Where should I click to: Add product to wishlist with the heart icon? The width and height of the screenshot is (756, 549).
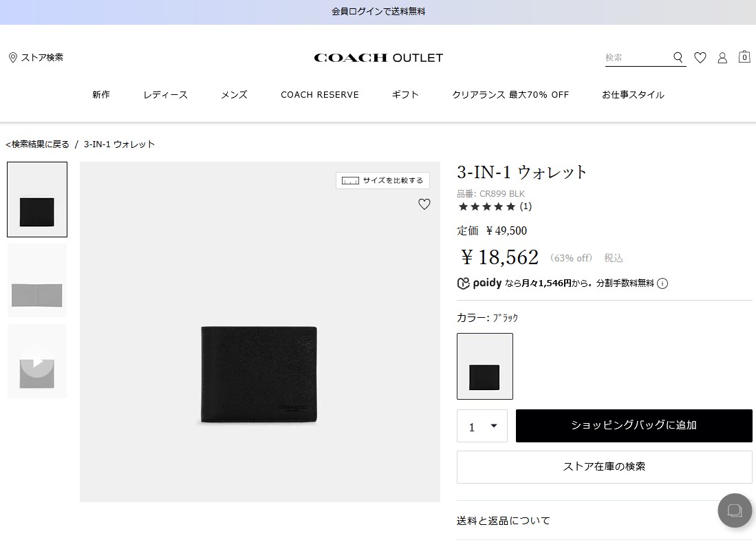(424, 204)
